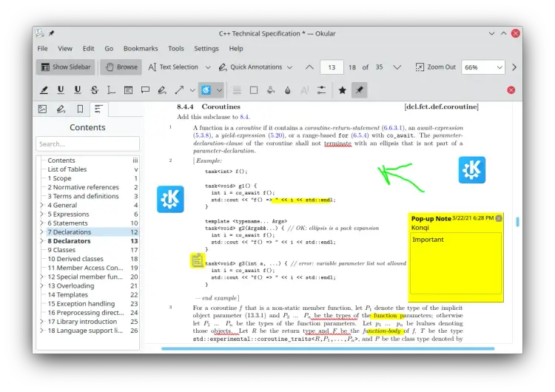
Task: Toggle pin to keep annotation tool active
Action: [359, 90]
